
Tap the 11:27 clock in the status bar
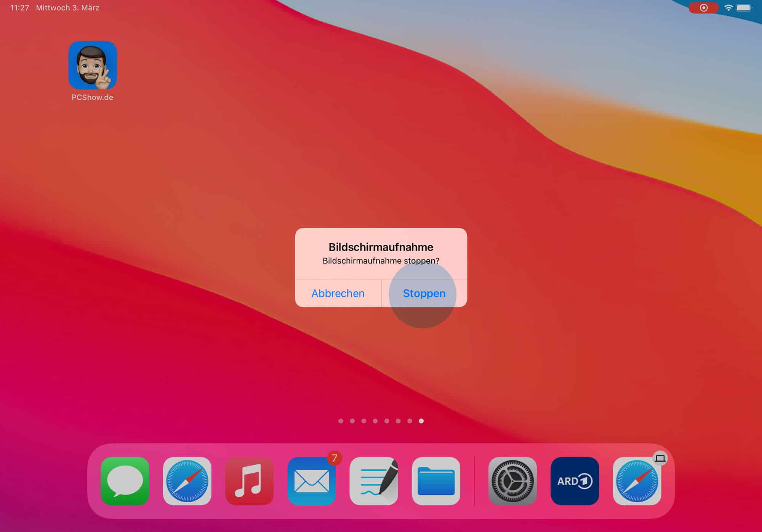20,8
